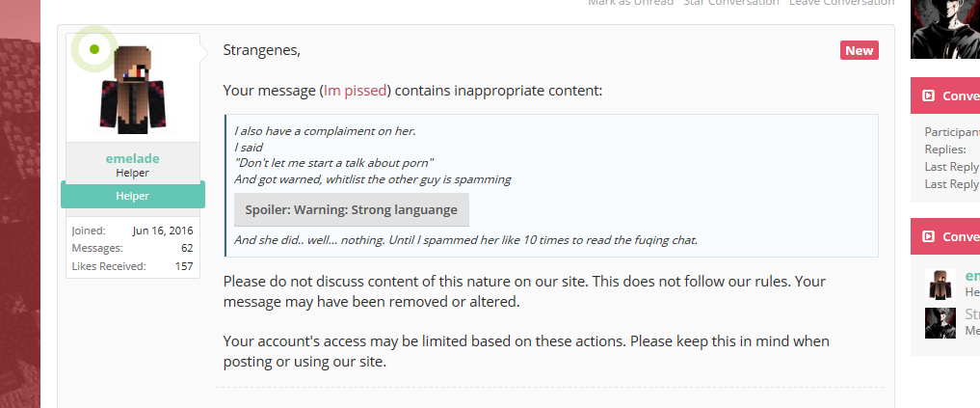This screenshot has width=980, height=408.
Task: Click the red New badge on the message
Action: (x=859, y=51)
